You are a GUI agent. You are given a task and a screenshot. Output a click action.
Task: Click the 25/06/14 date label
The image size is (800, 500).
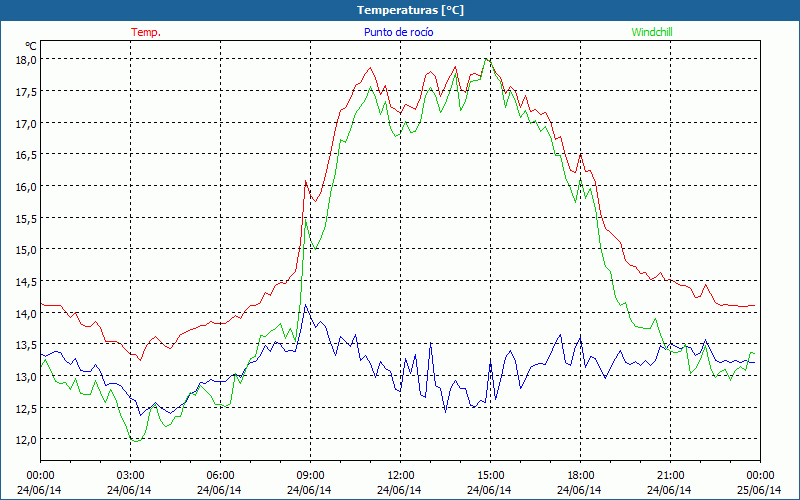click(x=760, y=490)
